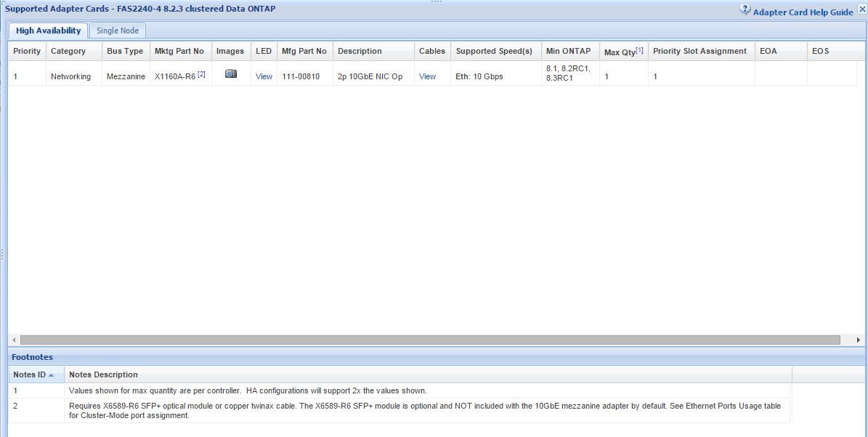
Task: Sort by the Mfg Part No column header
Action: pos(304,51)
